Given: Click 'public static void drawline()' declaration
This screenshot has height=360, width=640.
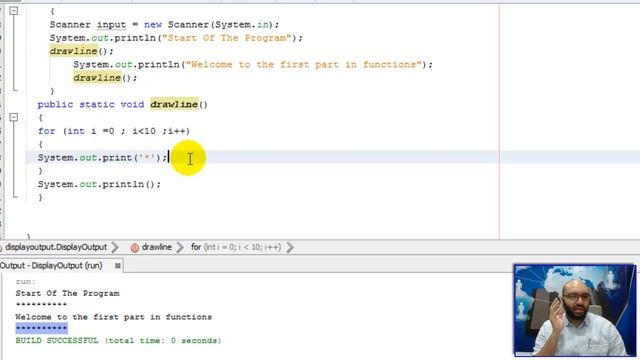Looking at the screenshot, I should click(x=122, y=104).
